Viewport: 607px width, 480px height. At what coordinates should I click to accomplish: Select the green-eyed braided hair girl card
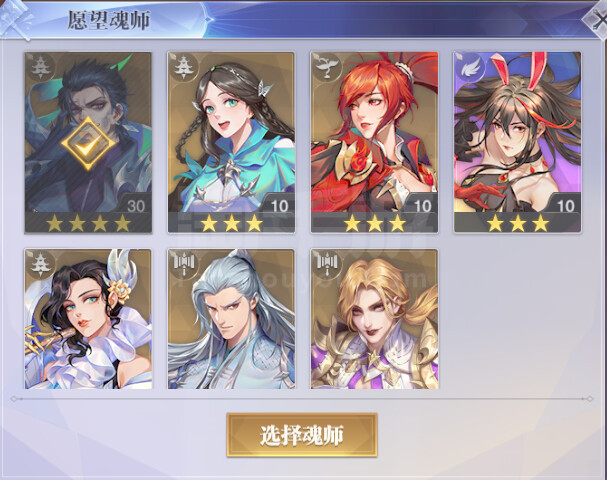(231, 142)
